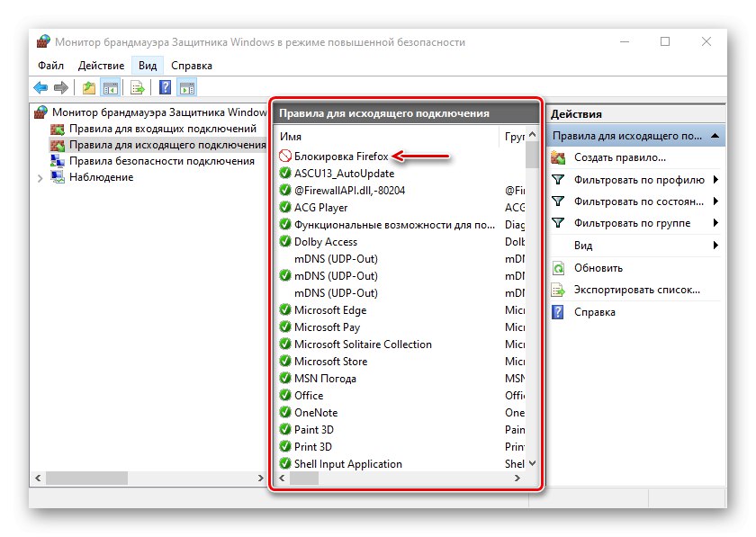Open Фильтровать по профилю submenu arrow
Screen dimensions: 756x537
716,179
